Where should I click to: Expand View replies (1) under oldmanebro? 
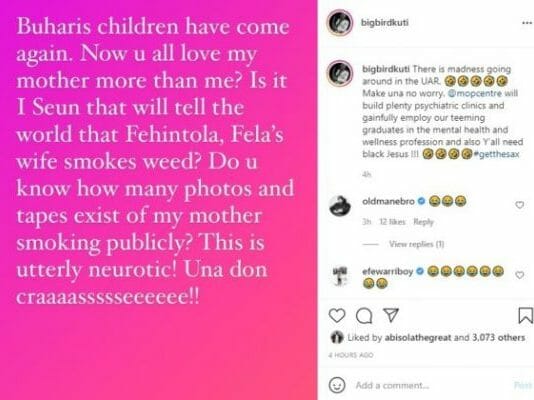point(417,244)
